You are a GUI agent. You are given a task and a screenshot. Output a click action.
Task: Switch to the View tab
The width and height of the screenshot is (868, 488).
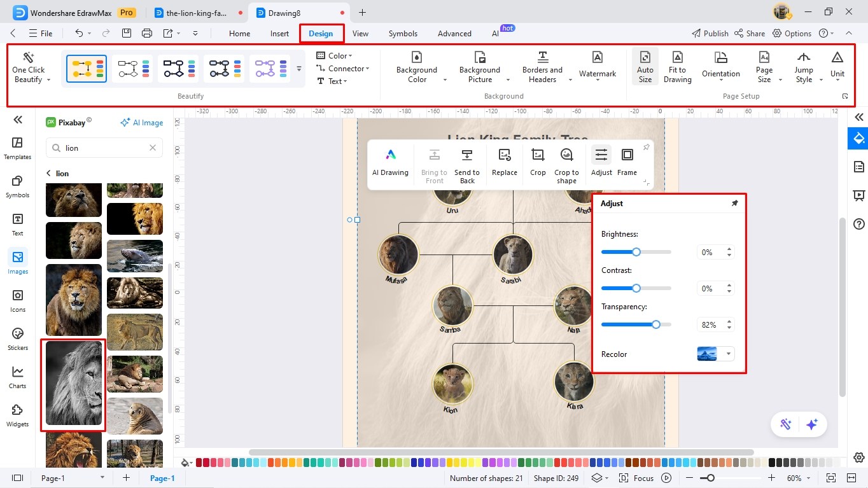pyautogui.click(x=360, y=34)
